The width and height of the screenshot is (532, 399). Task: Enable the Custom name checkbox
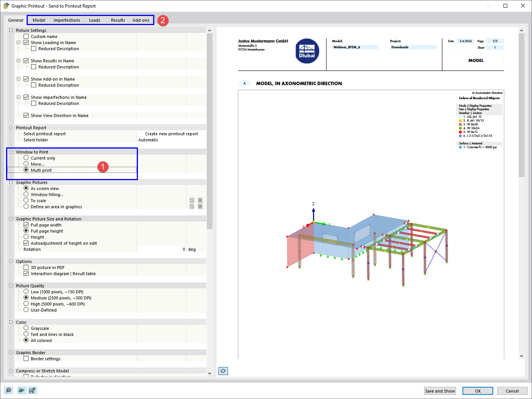[x=26, y=36]
